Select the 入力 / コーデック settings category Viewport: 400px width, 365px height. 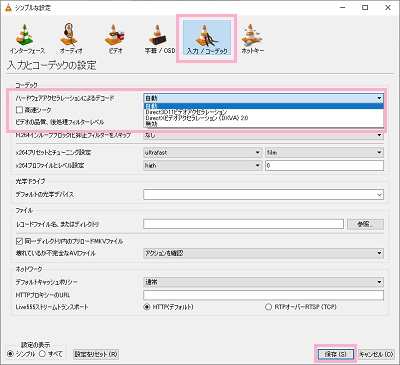click(207, 38)
